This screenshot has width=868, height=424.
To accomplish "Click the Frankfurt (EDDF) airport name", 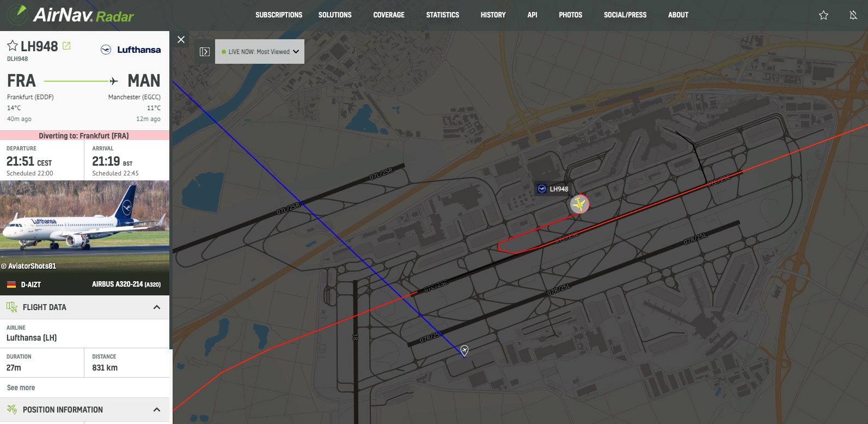I will point(30,97).
